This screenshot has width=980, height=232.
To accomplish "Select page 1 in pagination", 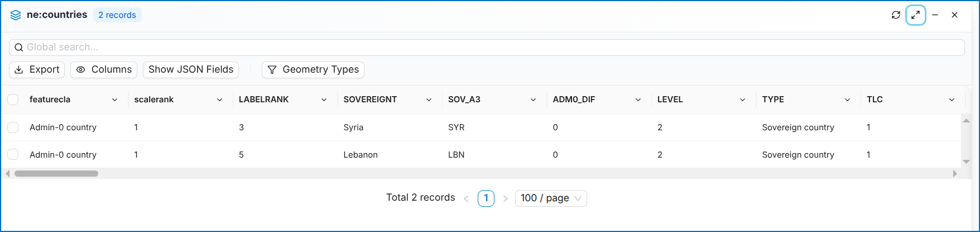I will point(486,198).
